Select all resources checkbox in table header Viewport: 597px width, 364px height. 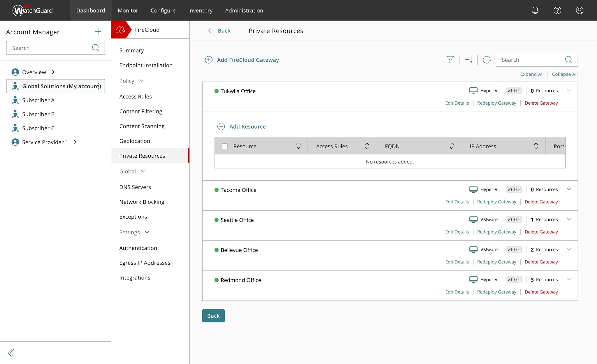pos(225,146)
